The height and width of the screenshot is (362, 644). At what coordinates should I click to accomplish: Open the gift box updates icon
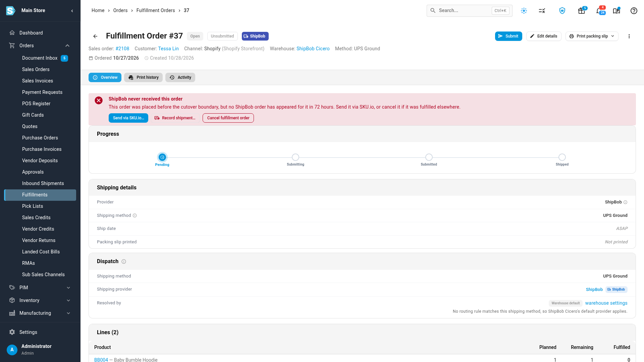tap(582, 11)
